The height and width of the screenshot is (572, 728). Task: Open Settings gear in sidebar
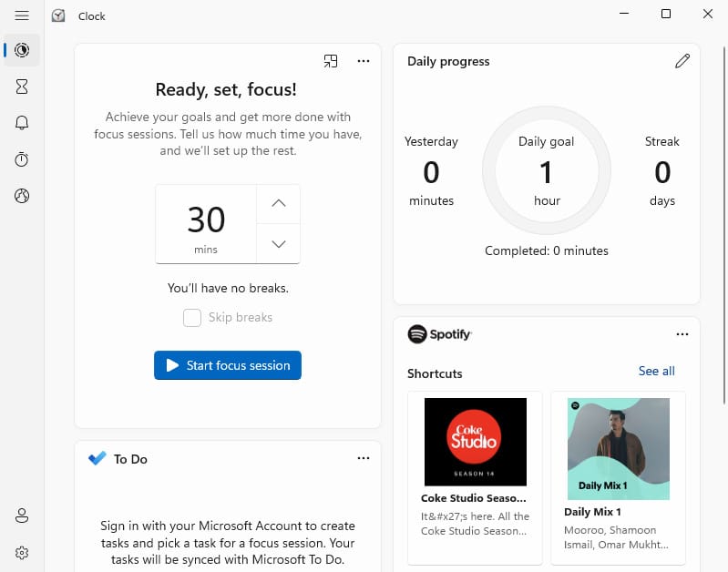point(22,553)
